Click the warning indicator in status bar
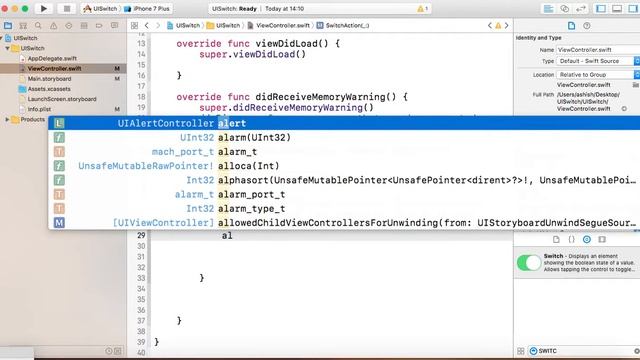 click(x=422, y=9)
